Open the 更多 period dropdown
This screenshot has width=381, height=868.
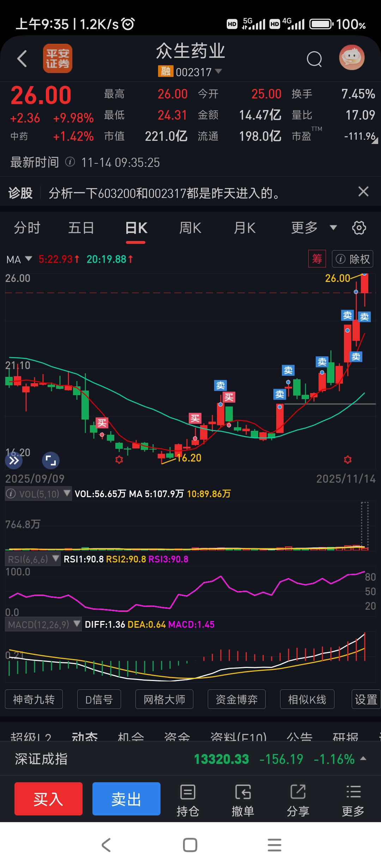click(x=314, y=228)
